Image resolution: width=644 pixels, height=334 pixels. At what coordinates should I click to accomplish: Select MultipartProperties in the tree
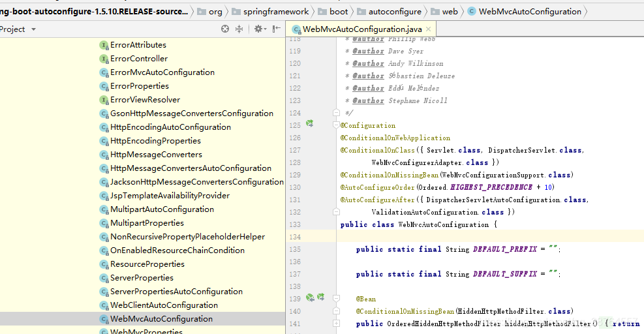click(x=147, y=222)
